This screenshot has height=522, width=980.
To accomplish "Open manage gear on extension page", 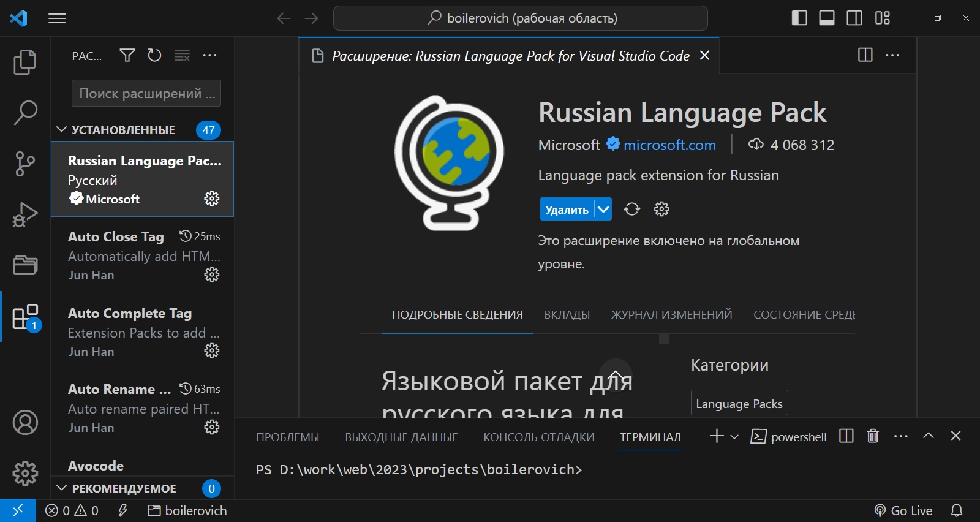I will click(x=661, y=209).
